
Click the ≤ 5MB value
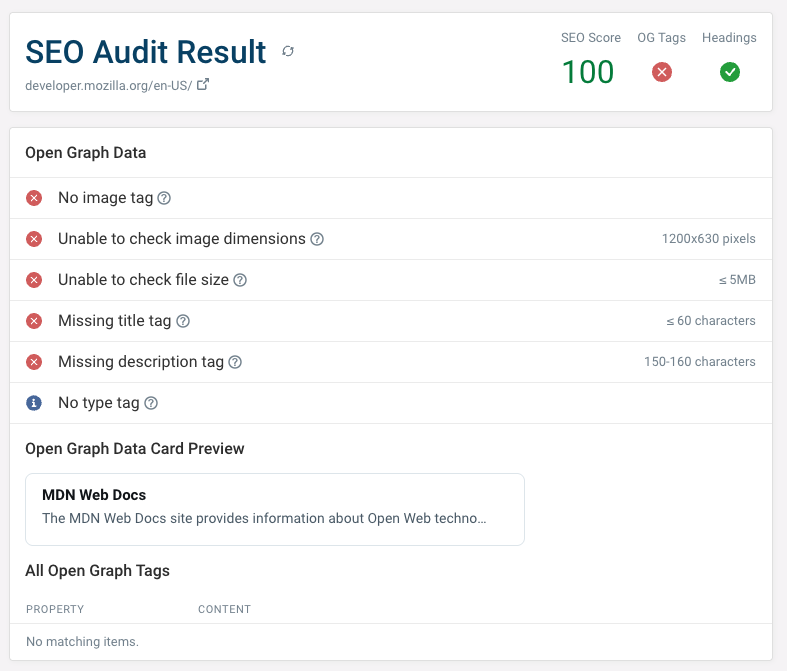click(x=737, y=280)
